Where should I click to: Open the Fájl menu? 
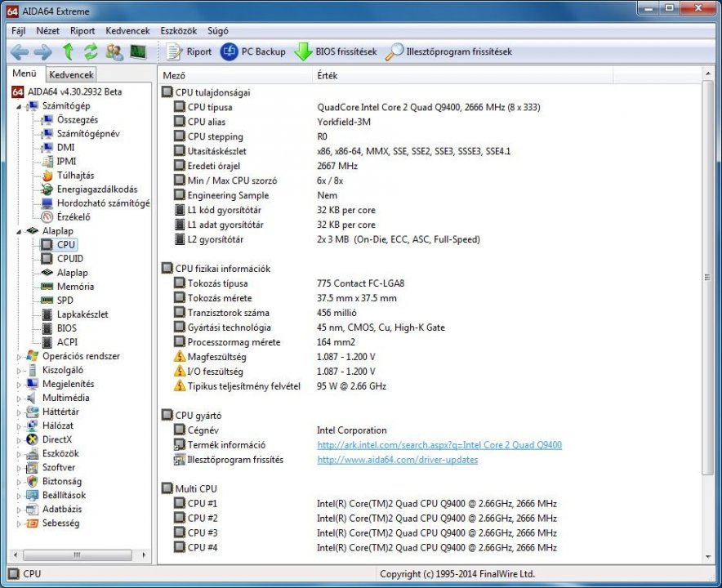pos(19,31)
